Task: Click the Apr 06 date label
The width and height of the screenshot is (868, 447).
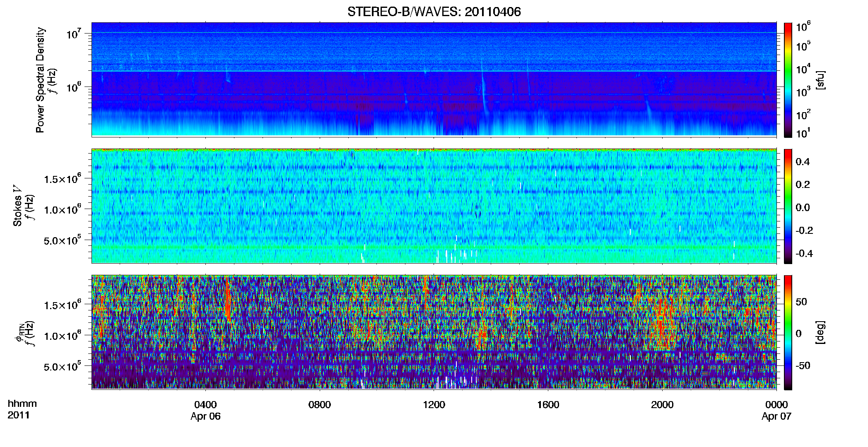Action: point(205,416)
